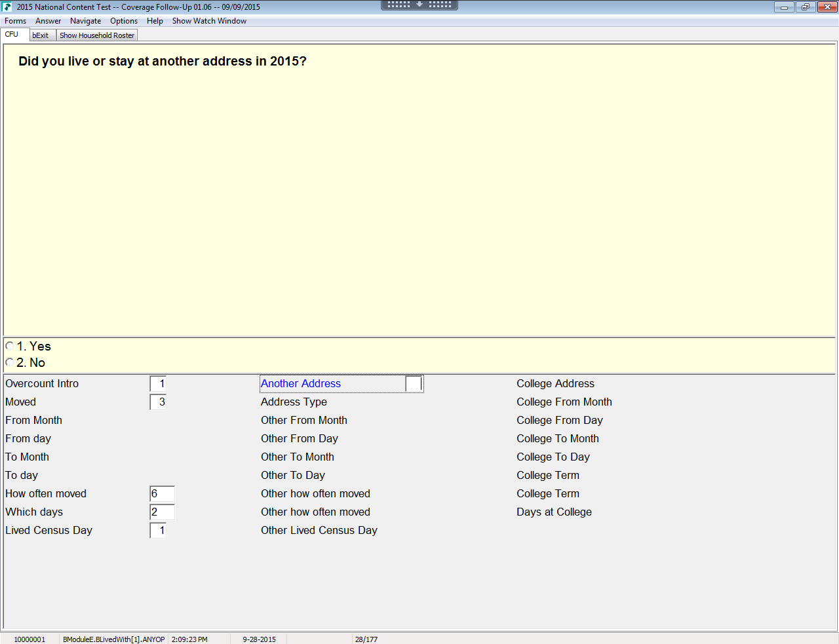Click the Another Address input field
839x644 pixels.
pyautogui.click(x=414, y=384)
